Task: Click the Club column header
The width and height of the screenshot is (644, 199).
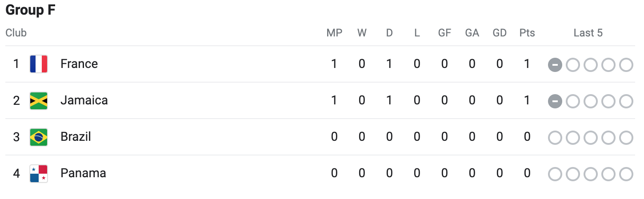Action: tap(16, 33)
